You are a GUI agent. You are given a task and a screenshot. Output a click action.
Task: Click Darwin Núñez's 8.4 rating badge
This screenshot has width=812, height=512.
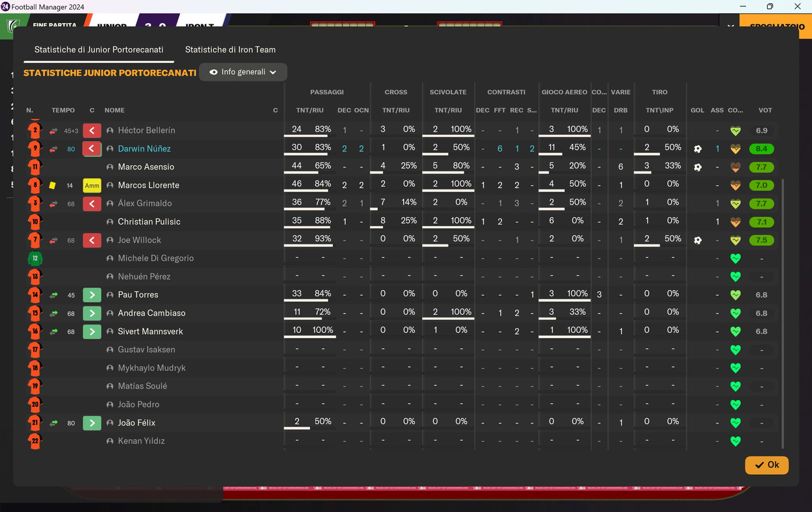(761, 148)
